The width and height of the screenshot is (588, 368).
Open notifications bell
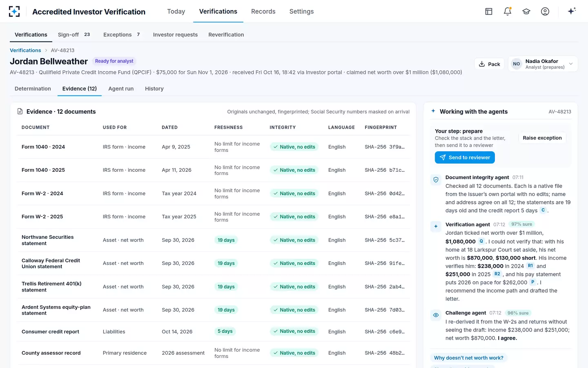508,11
